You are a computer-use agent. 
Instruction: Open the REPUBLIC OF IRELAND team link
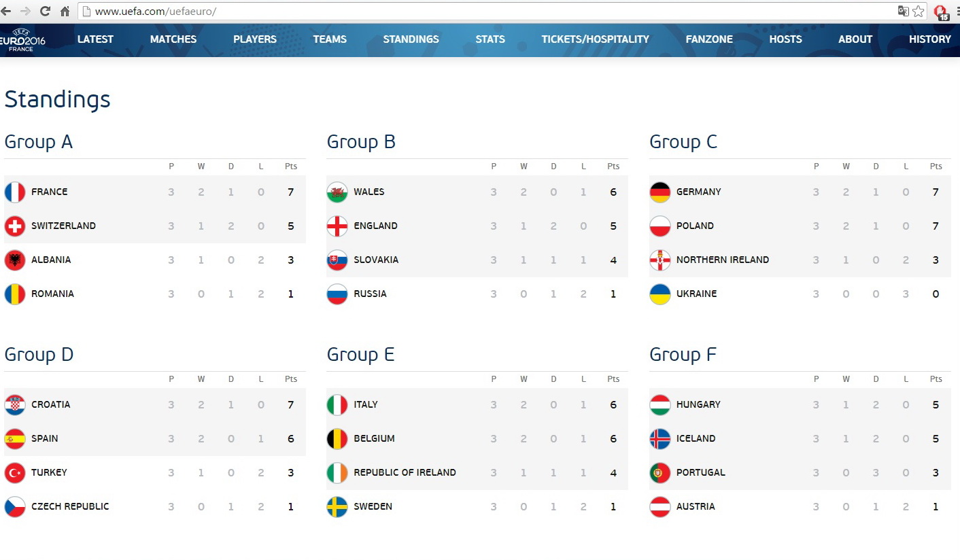[405, 473]
